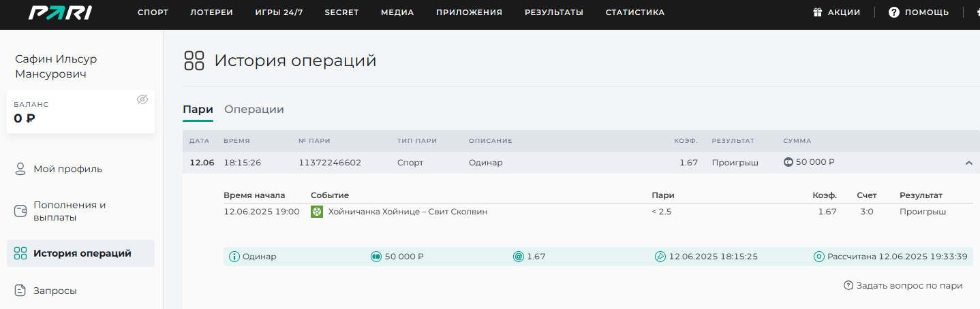This screenshot has height=309, width=980.
Task: Open the Приложения menu
Action: [x=469, y=12]
